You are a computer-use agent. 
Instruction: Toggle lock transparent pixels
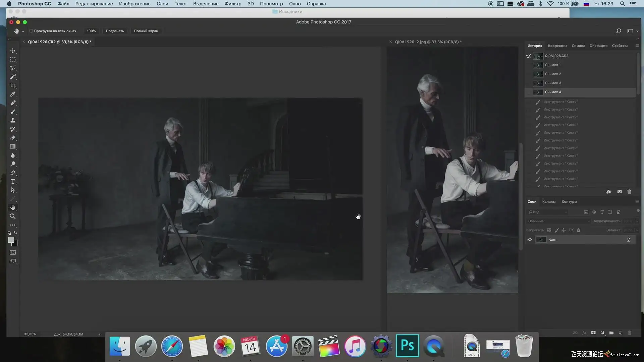click(x=549, y=230)
